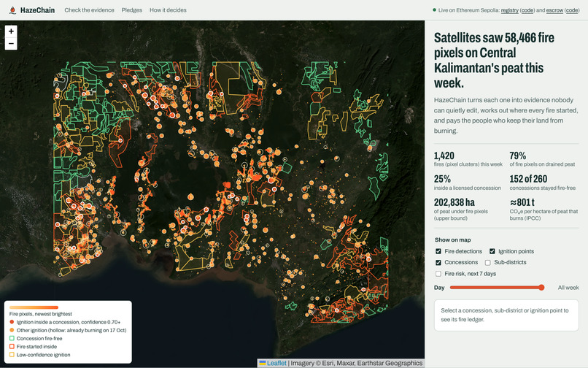Click orange other-ignition dot in legend
588x368 pixels.
pos(12,330)
